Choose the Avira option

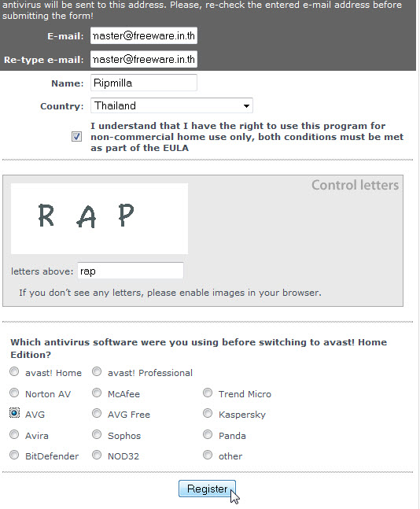[x=14, y=434]
